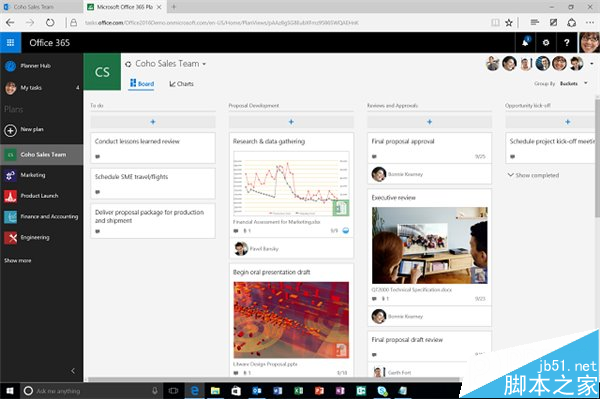Click the horizontal scrollbar below the board
The image size is (600, 399).
pyautogui.click(x=273, y=379)
